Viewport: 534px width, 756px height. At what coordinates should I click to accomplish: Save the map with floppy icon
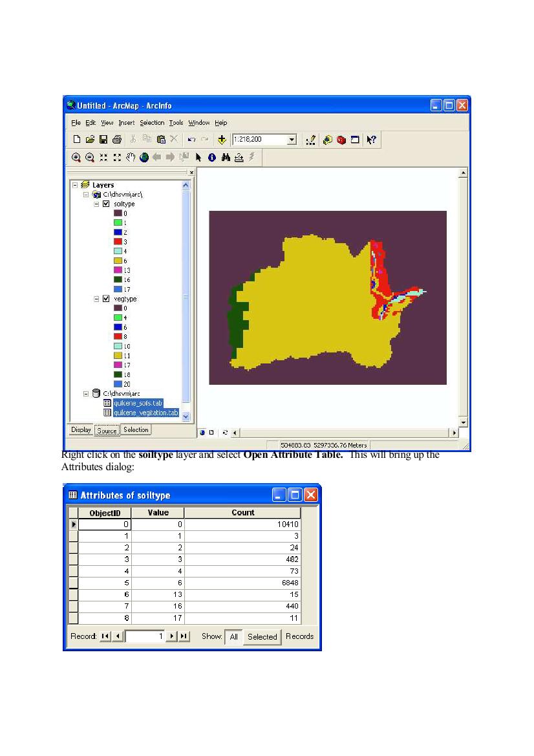[103, 139]
